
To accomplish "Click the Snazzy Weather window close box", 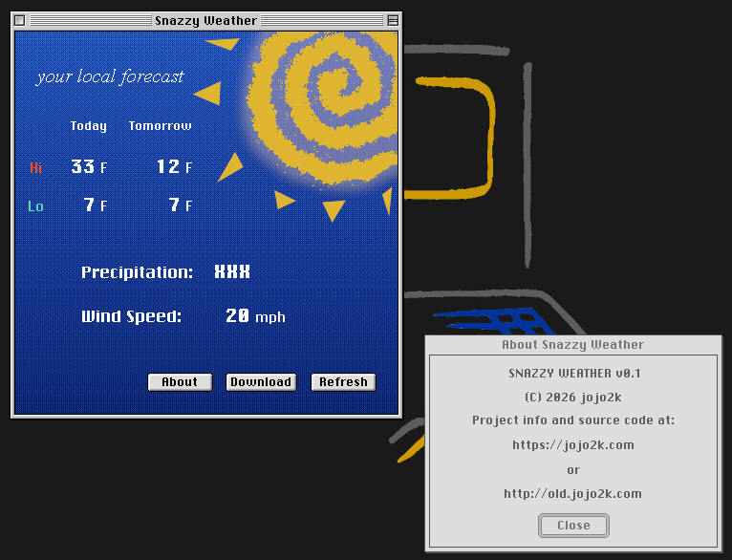I will click(20, 20).
